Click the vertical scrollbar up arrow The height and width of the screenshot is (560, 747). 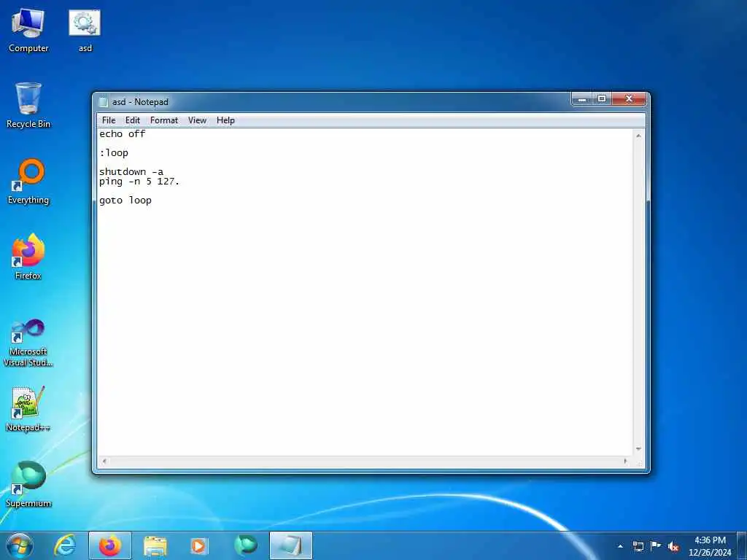click(x=638, y=136)
